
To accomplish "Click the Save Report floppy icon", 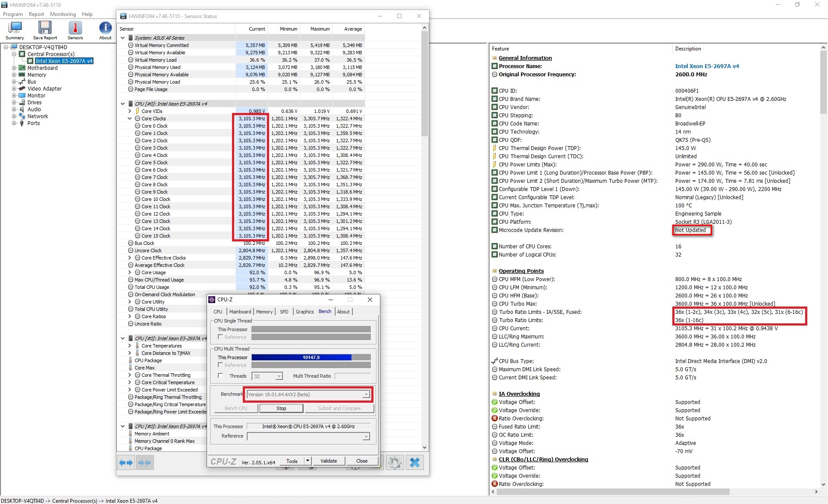I will (45, 30).
